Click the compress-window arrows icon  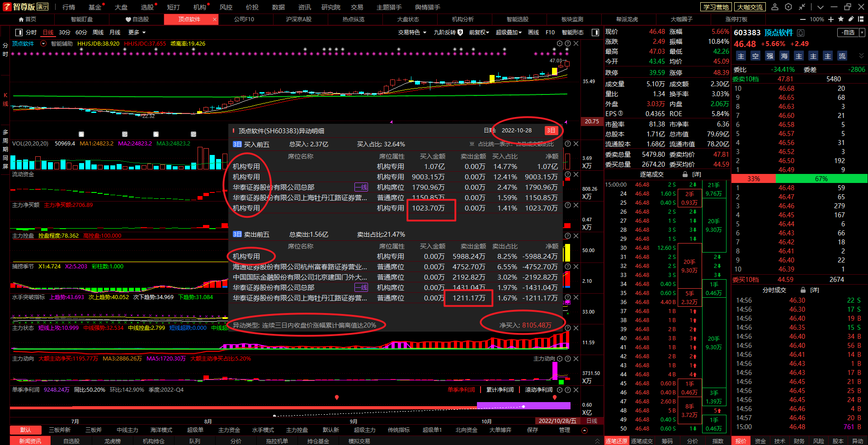coord(802,7)
